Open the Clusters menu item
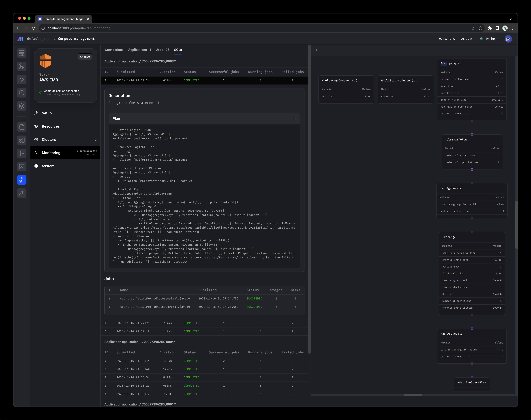 click(x=65, y=139)
